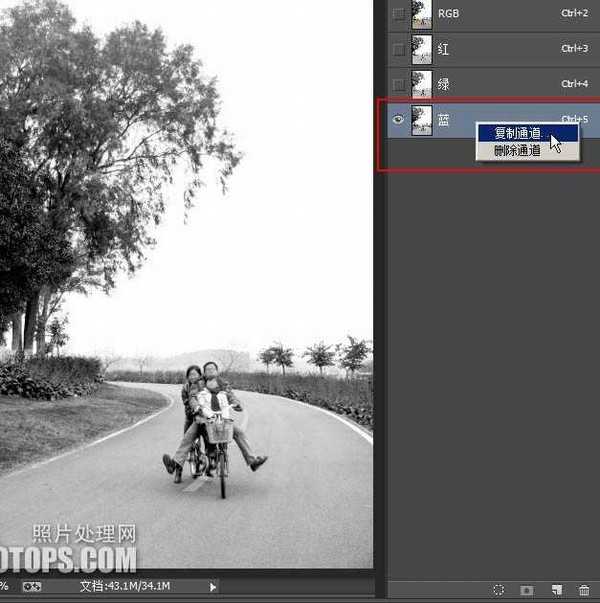Select the 绿 channel by its name
This screenshot has width=600, height=603.
[x=444, y=84]
